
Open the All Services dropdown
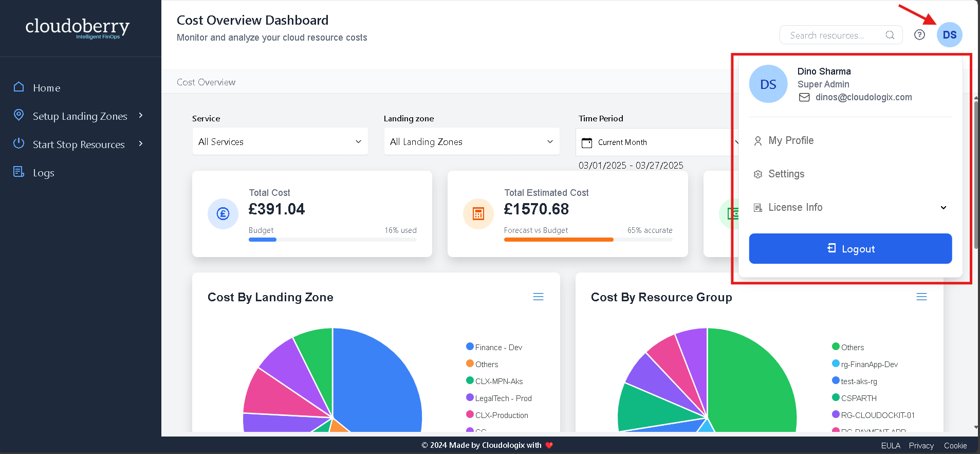[x=280, y=141]
